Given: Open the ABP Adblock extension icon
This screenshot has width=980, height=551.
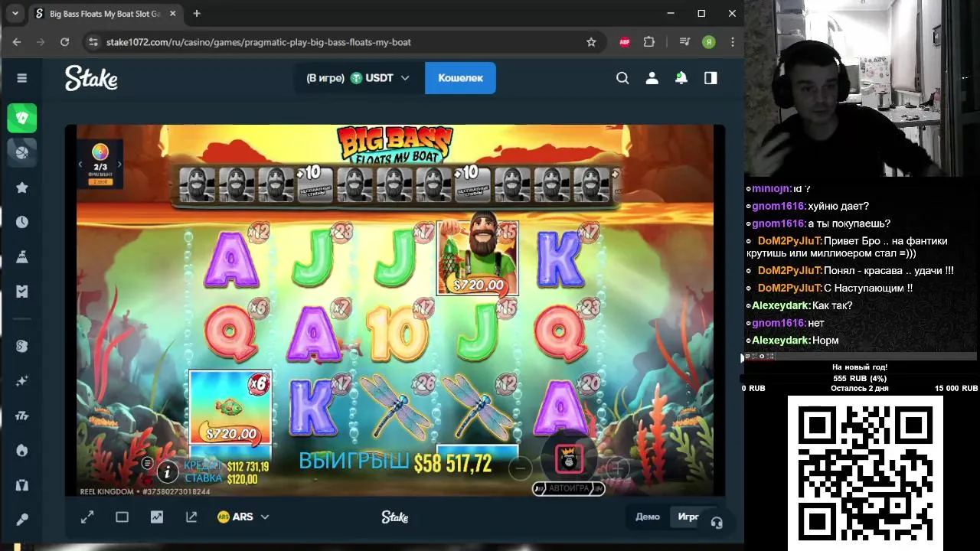Looking at the screenshot, I should click(x=625, y=42).
